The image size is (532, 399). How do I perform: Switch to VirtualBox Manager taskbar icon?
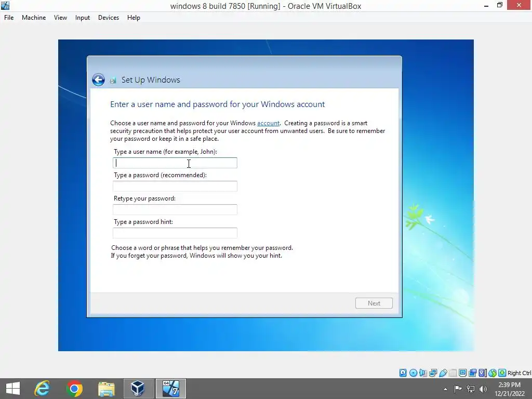138,389
